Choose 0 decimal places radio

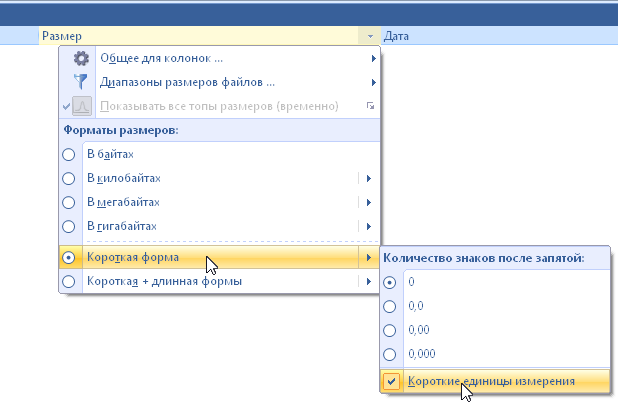[390, 282]
